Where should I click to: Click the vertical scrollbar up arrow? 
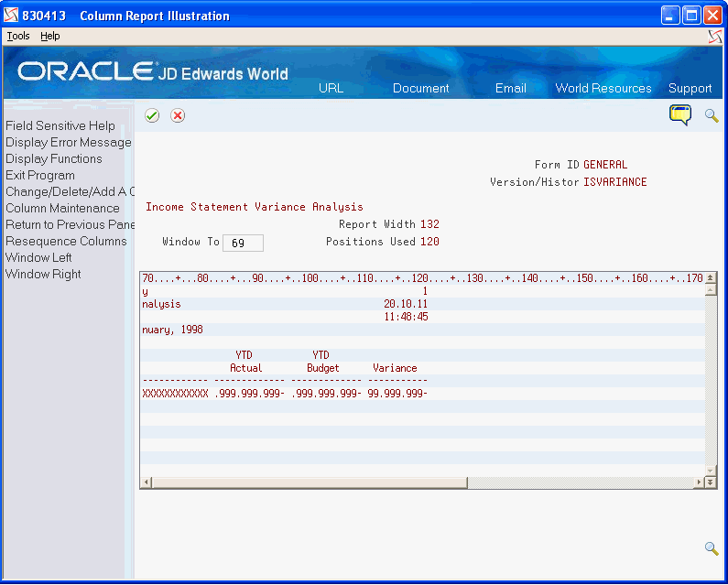pyautogui.click(x=711, y=290)
